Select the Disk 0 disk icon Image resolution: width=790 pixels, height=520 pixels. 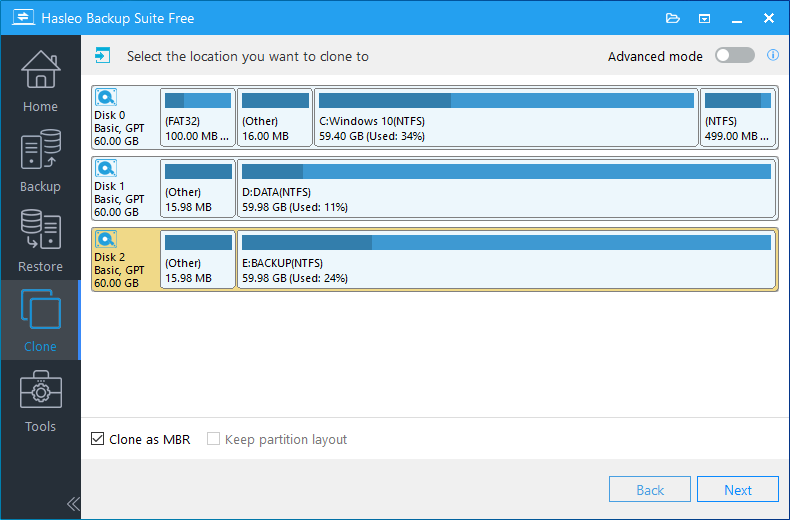106,97
